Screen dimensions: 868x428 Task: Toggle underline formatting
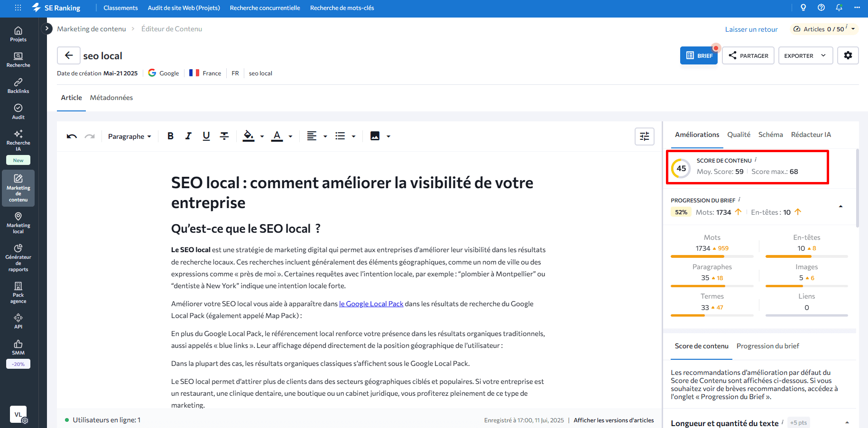(x=206, y=137)
